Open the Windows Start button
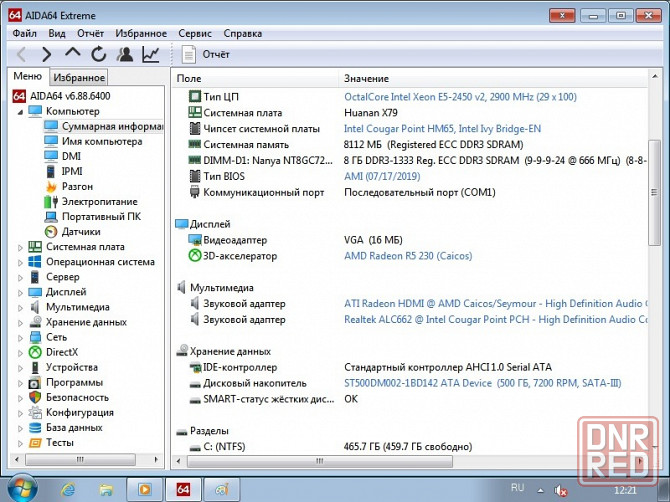 click(x=22, y=489)
